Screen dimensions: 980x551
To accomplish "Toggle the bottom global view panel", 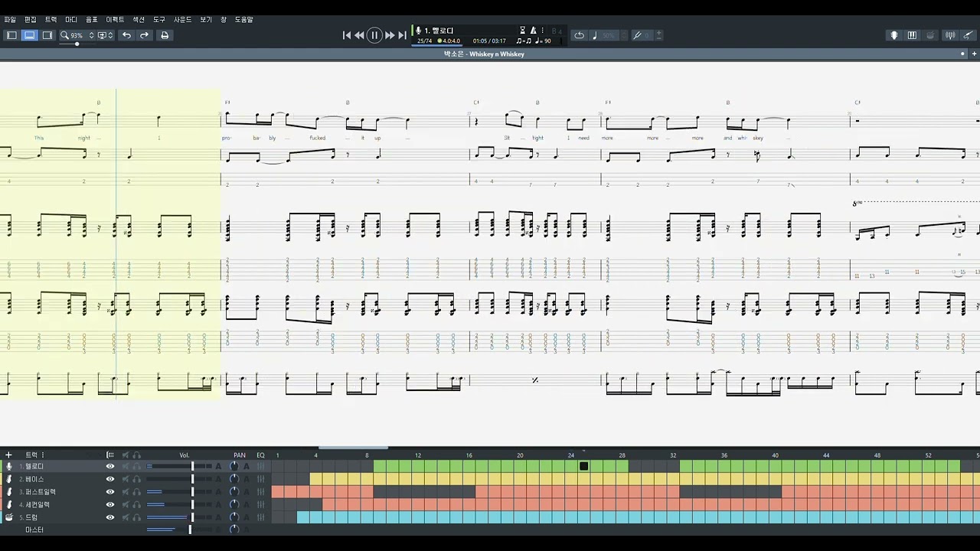I will [29, 35].
